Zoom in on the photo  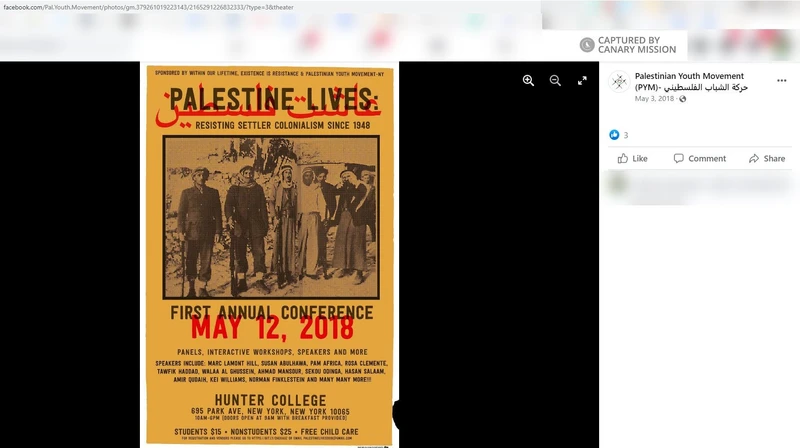coord(528,80)
